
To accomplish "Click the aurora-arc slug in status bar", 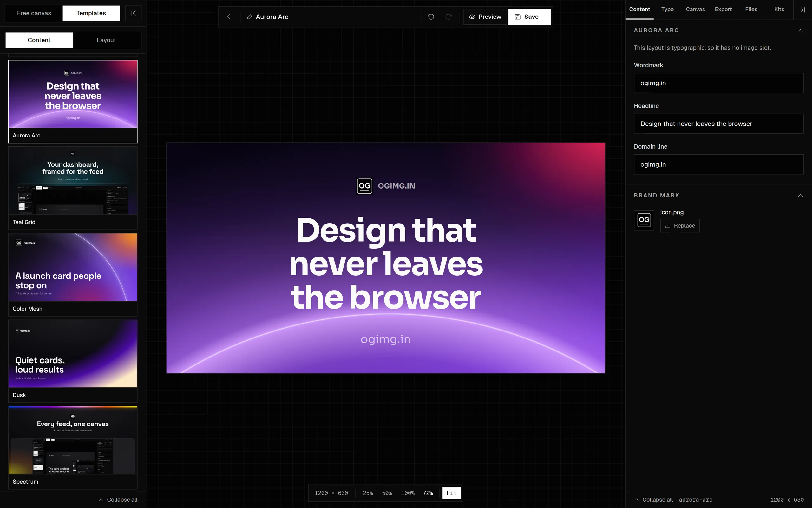I will pos(695,500).
